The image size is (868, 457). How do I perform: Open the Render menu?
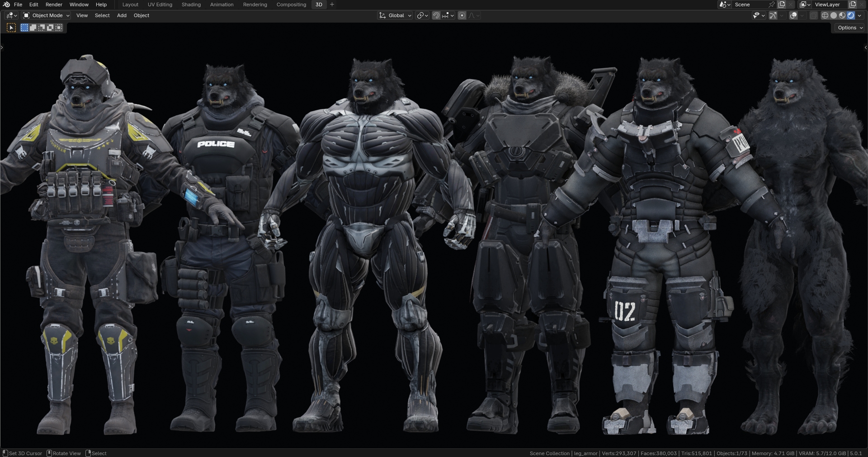tap(54, 5)
